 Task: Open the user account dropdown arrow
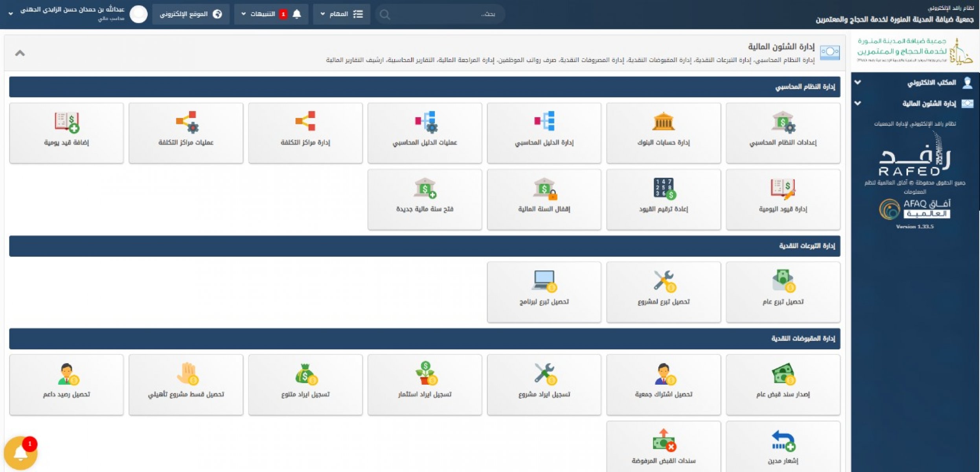click(x=11, y=14)
